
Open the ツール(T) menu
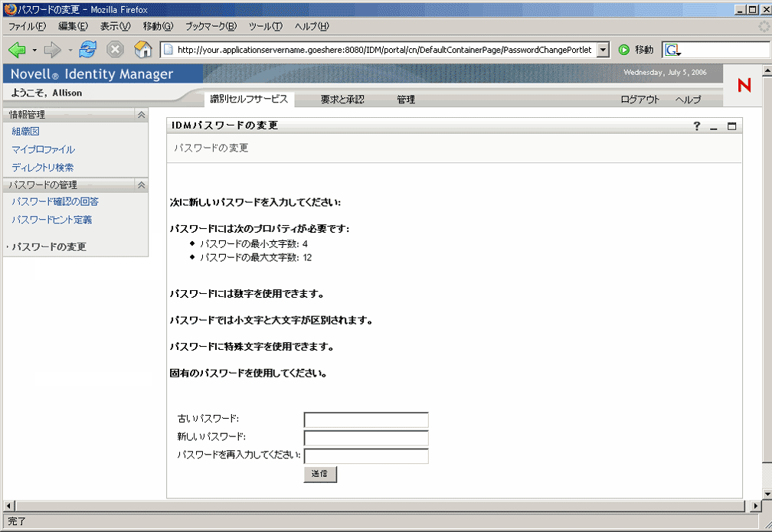click(265, 27)
